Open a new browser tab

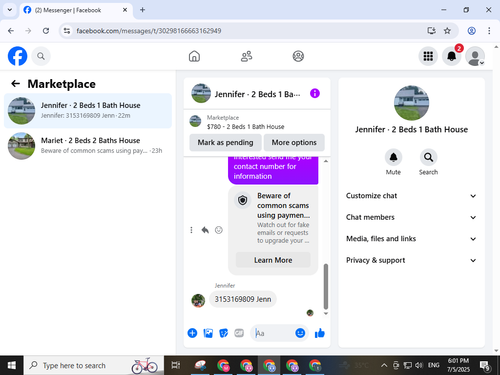pyautogui.click(x=142, y=10)
